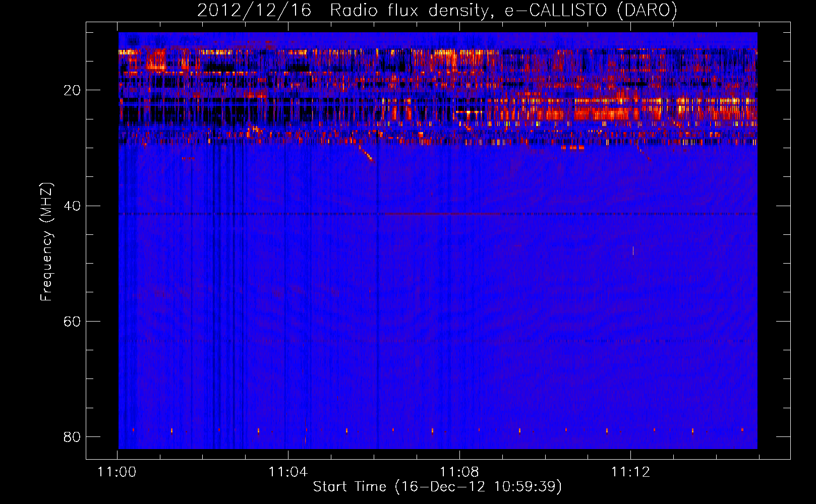Click the '60' frequency tick label
Screen dimensions: 816x504
[x=72, y=321]
